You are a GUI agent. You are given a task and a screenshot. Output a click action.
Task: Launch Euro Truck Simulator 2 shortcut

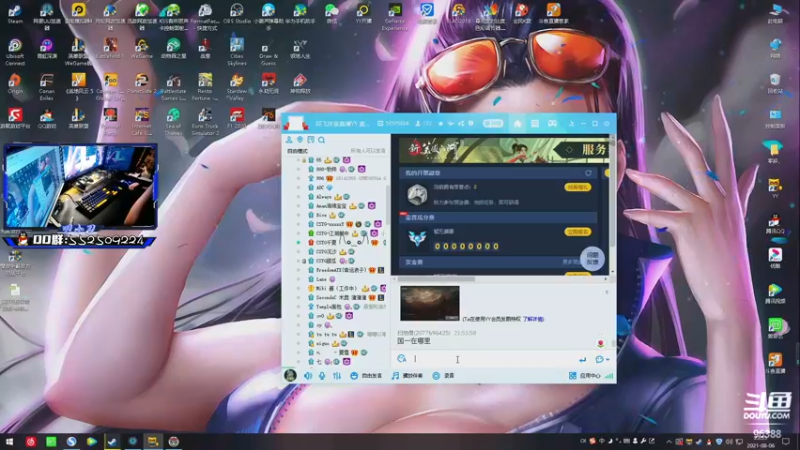click(x=205, y=121)
